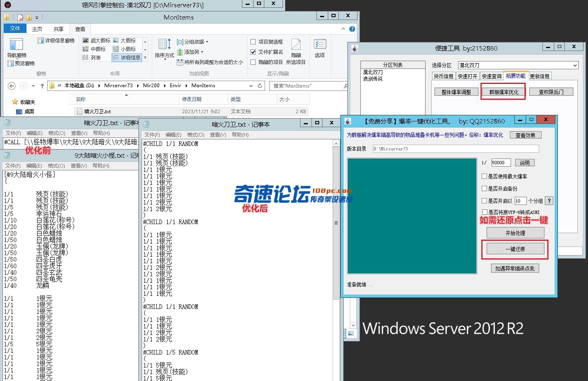This screenshot has width=588, height=381.
Task: Check 是否开启以 grouping option
Action: point(485,201)
